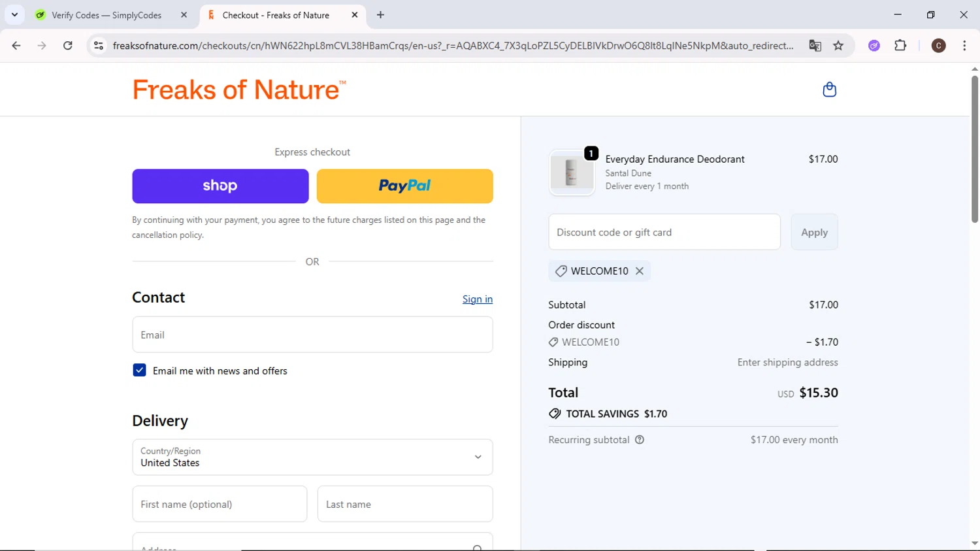Click the browser address bar URL

point(453,46)
